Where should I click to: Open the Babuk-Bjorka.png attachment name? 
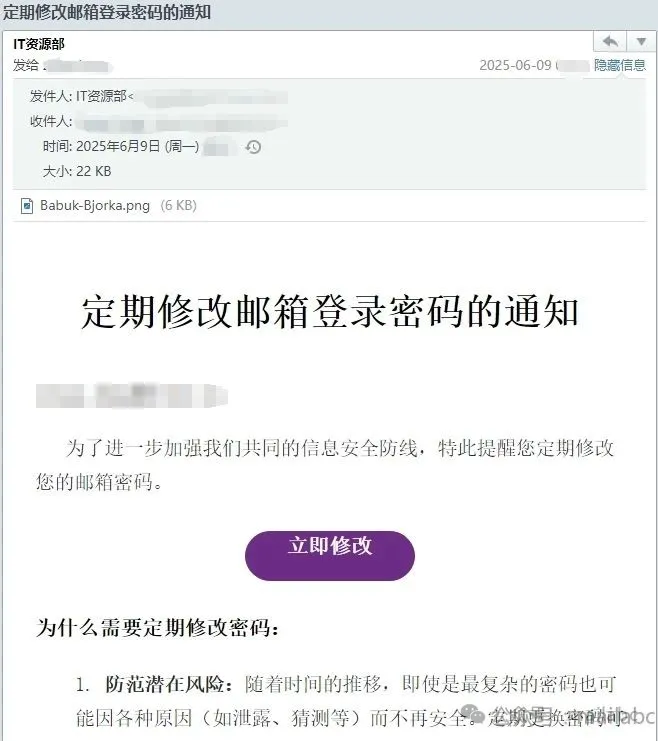coord(95,206)
